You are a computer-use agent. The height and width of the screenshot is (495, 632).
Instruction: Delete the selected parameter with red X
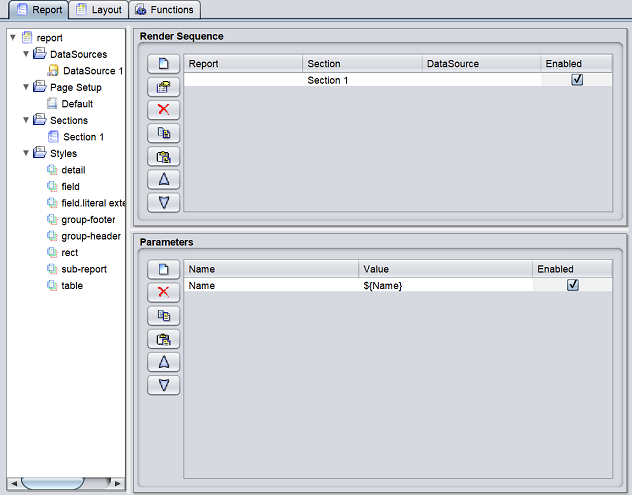(163, 292)
